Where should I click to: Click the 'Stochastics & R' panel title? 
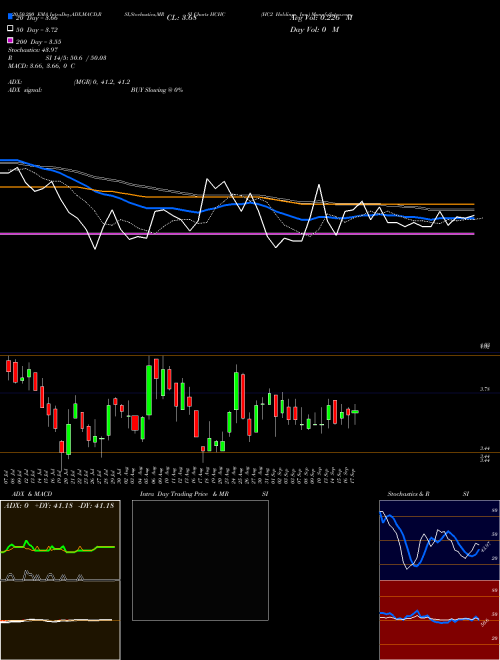click(x=409, y=494)
